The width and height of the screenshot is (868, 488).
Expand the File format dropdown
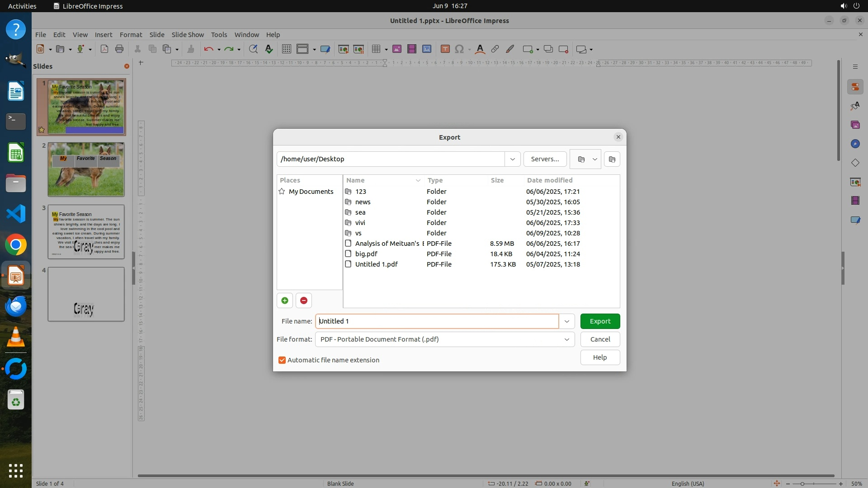click(x=566, y=339)
